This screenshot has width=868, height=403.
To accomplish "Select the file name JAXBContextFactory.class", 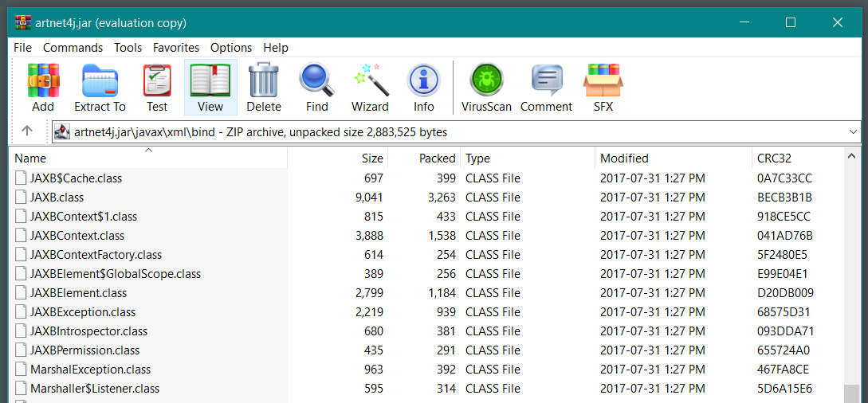I will [x=96, y=255].
